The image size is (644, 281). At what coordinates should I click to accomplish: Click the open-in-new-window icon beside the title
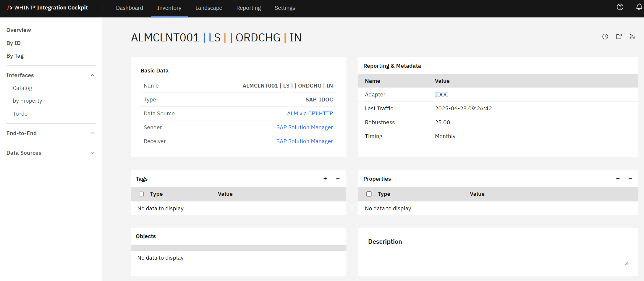(619, 37)
